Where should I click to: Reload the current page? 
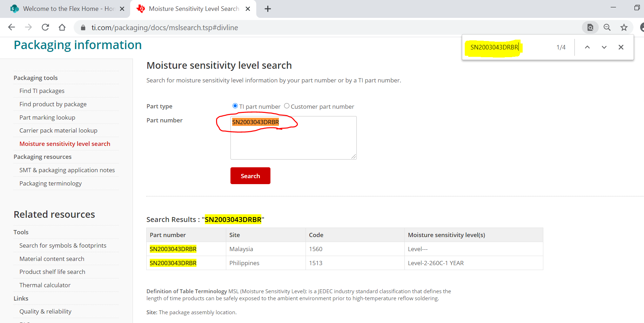[x=45, y=27]
